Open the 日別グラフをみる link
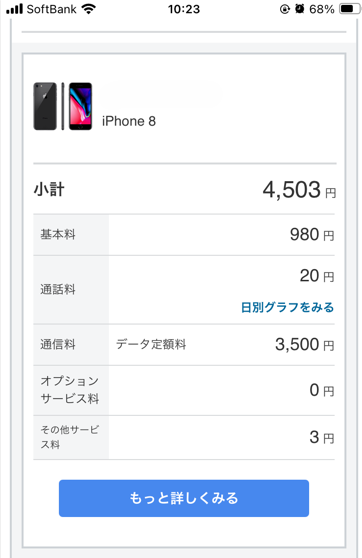The height and width of the screenshot is (558, 362). (287, 307)
